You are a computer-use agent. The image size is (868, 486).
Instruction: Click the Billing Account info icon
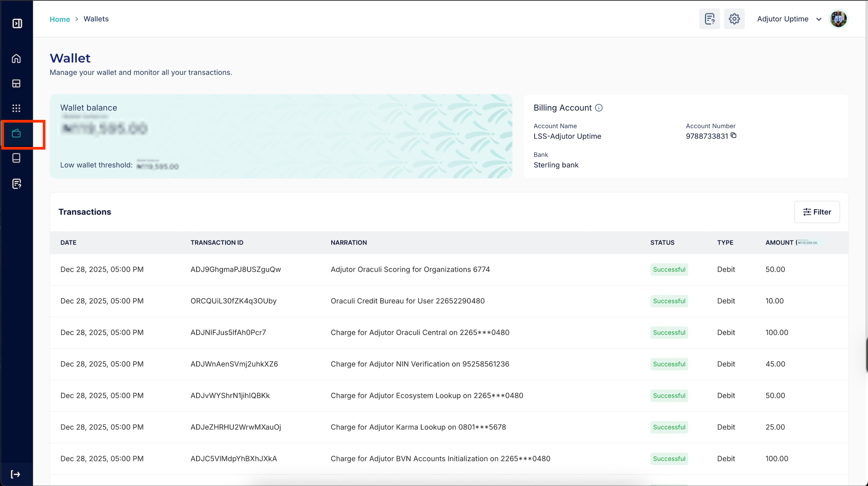coord(599,108)
